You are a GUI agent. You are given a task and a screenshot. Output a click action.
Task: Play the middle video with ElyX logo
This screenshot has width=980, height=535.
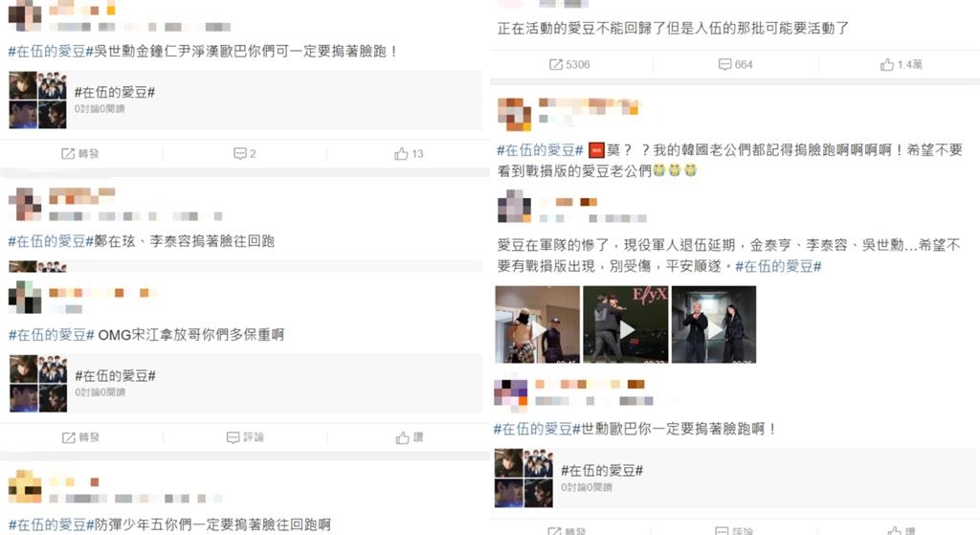[626, 324]
